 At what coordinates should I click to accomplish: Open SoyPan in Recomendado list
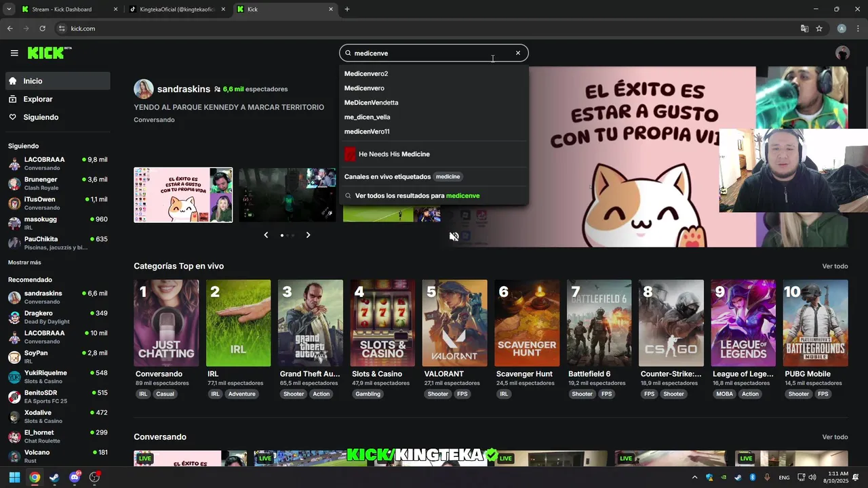coord(58,357)
